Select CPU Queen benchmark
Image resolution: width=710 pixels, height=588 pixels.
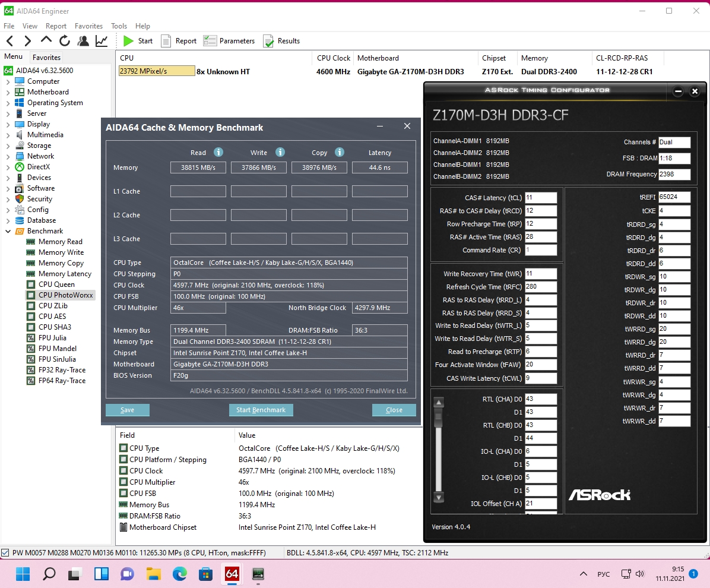click(56, 284)
